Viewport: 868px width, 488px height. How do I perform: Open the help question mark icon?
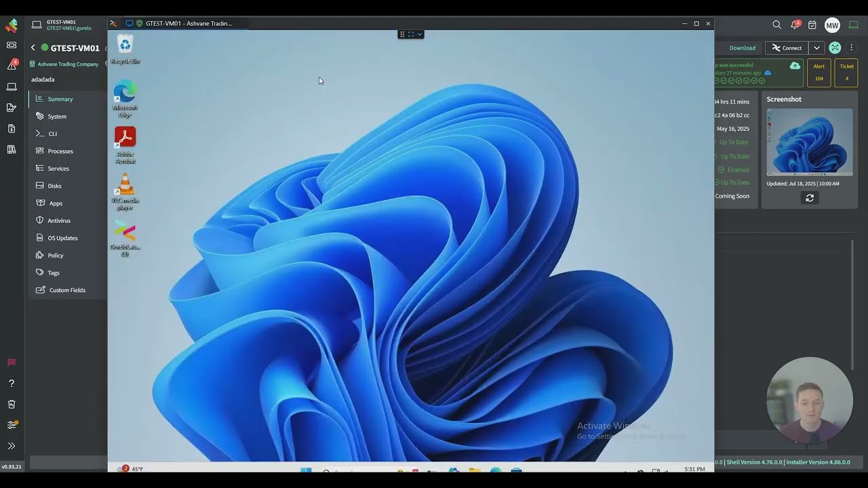point(12,384)
